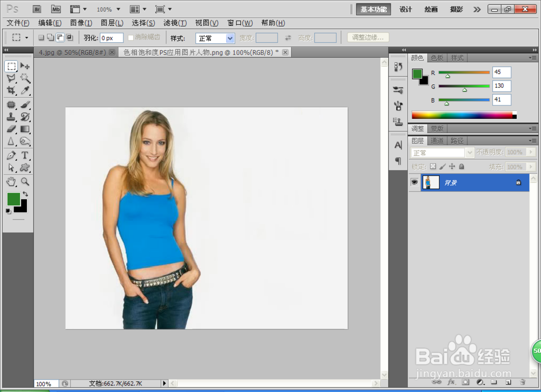Reset default foreground and background colors

coord(8,211)
